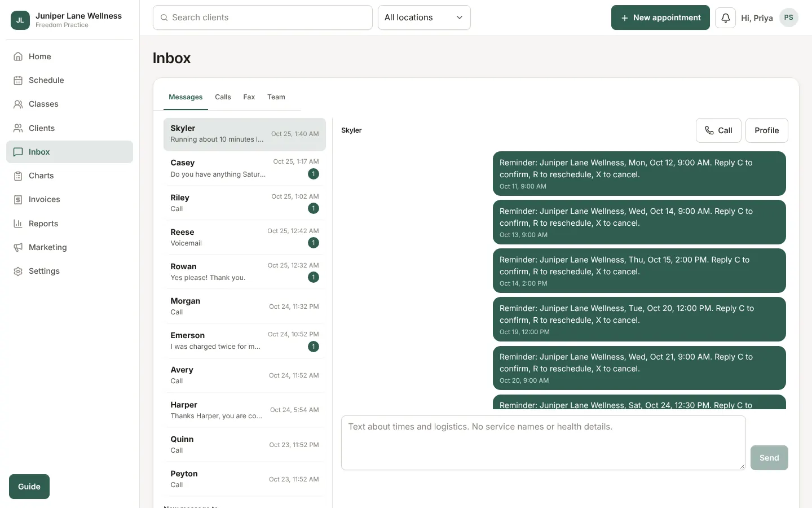The height and width of the screenshot is (508, 812).
Task: Open Quinn's call entry
Action: point(245,444)
